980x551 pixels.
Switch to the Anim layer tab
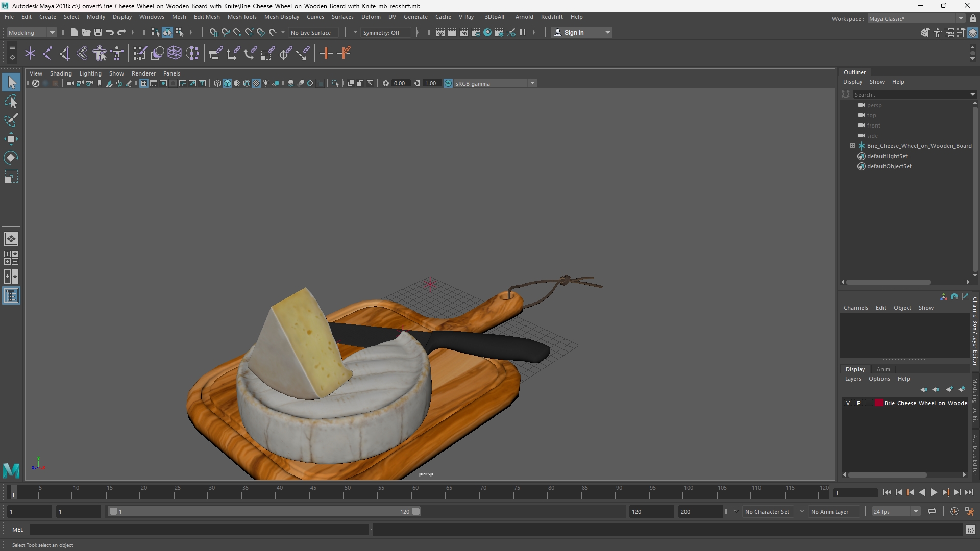(883, 369)
